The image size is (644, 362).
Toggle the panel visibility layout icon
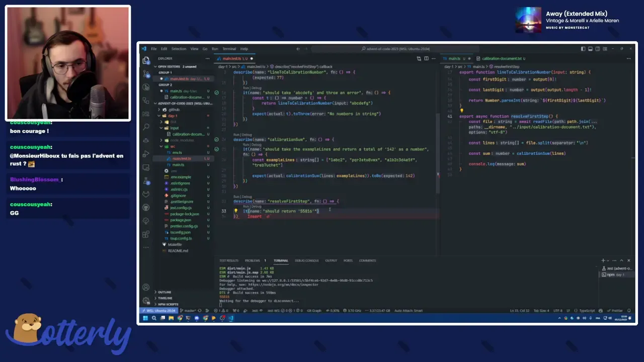tap(590, 49)
